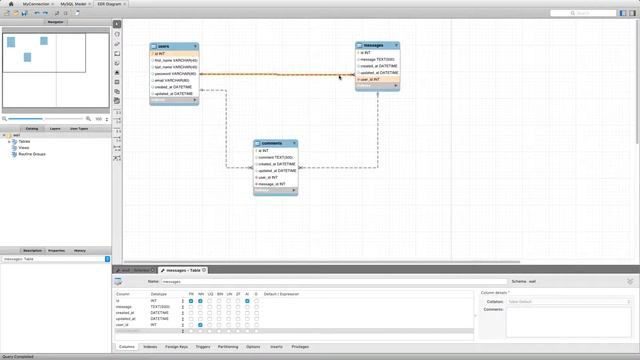Open the Triggers tab
This screenshot has height=360, width=640.
point(203,347)
